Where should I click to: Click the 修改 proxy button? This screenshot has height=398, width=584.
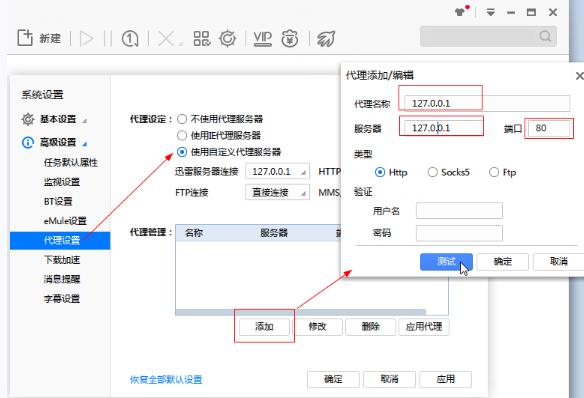point(317,327)
